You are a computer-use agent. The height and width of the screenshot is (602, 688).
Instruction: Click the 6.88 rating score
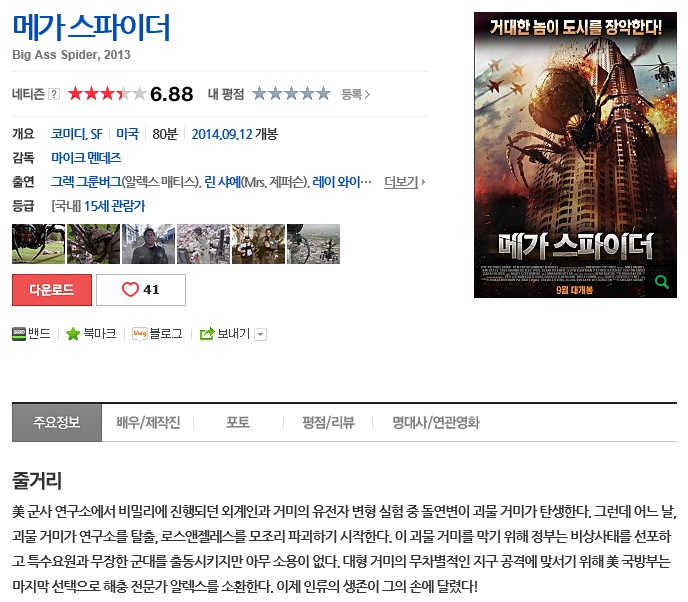(x=172, y=94)
